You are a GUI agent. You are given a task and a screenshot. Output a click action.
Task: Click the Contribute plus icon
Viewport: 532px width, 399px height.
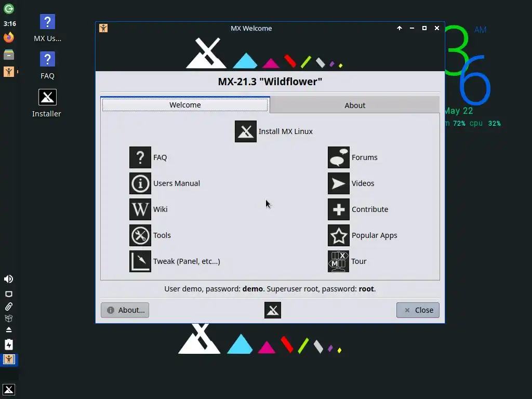(x=338, y=209)
